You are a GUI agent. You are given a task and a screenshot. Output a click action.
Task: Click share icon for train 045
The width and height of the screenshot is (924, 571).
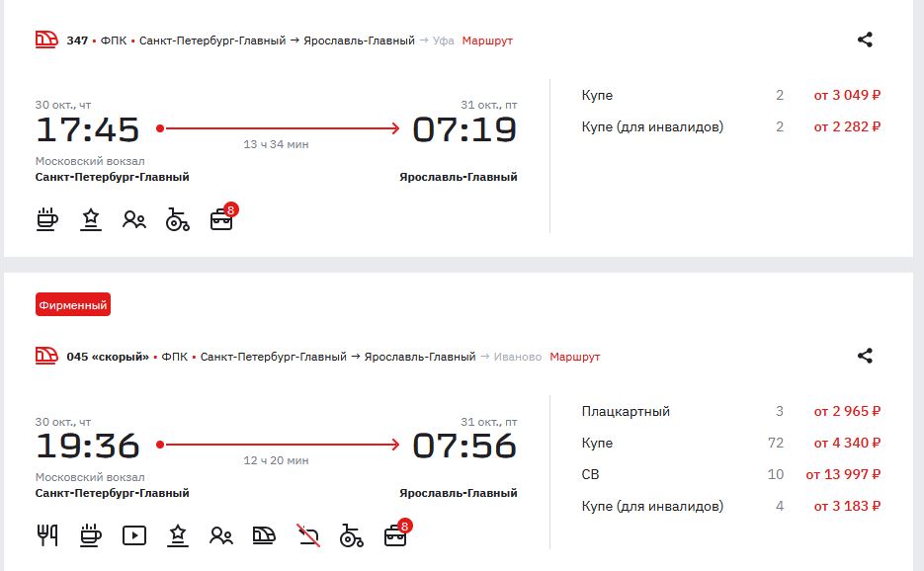(865, 357)
